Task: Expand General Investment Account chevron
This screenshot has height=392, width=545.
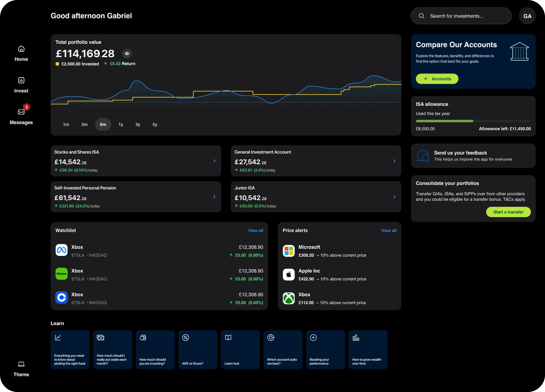Action: point(394,161)
